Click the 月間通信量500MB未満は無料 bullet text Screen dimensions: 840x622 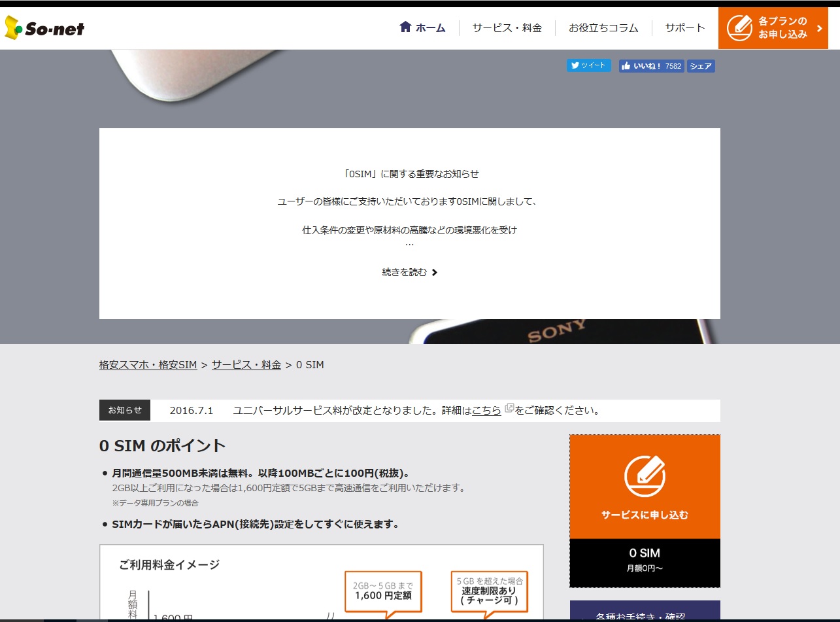click(261, 473)
